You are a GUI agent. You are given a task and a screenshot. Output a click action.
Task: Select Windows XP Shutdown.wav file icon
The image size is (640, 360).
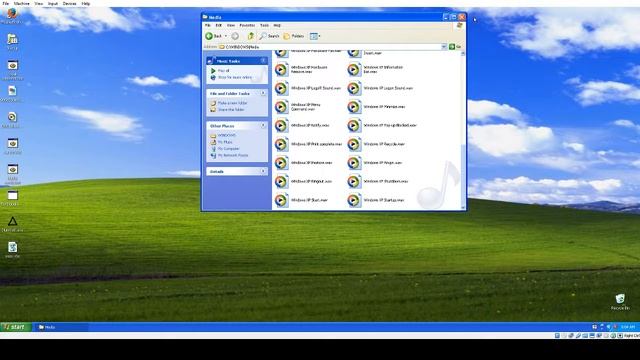pyautogui.click(x=354, y=181)
